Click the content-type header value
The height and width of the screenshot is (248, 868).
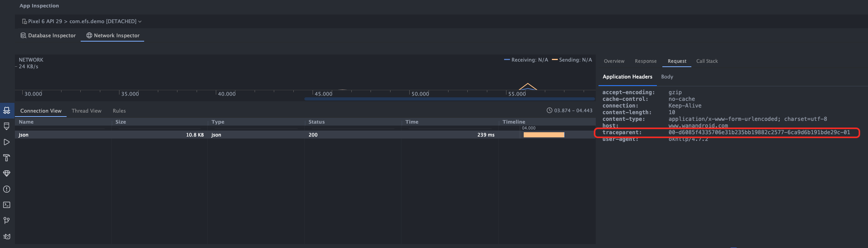coord(747,119)
